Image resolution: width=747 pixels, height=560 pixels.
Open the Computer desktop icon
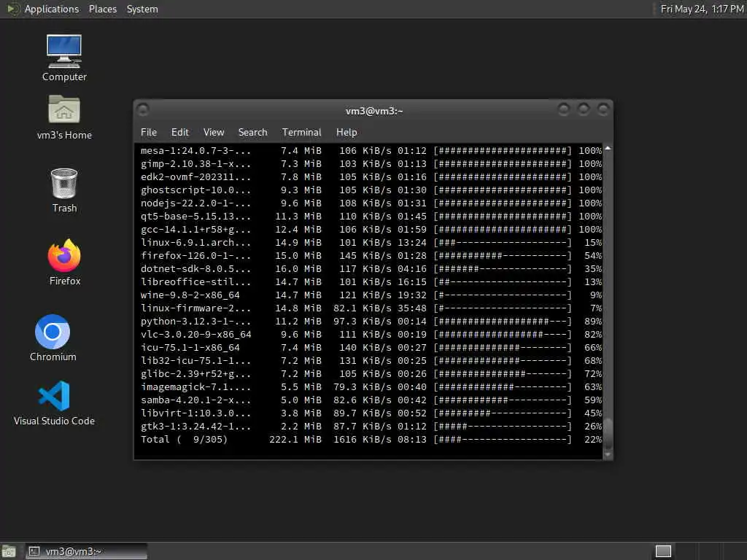click(64, 58)
